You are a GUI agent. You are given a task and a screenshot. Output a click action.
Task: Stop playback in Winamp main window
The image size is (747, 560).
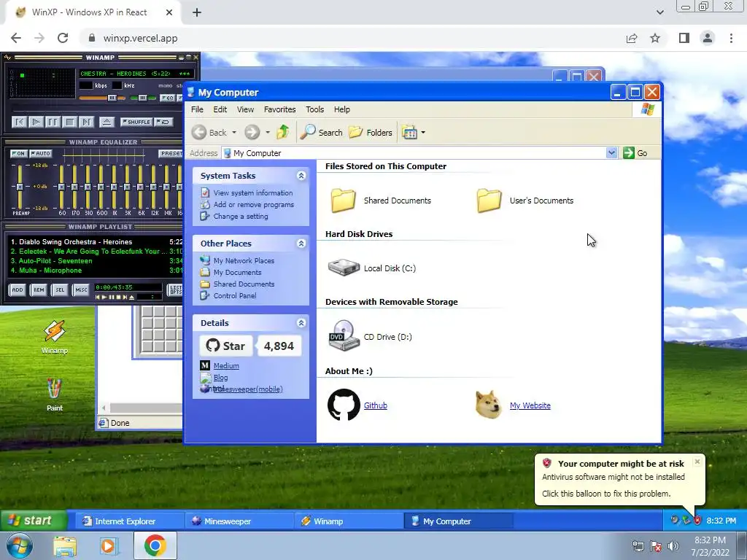click(x=69, y=122)
